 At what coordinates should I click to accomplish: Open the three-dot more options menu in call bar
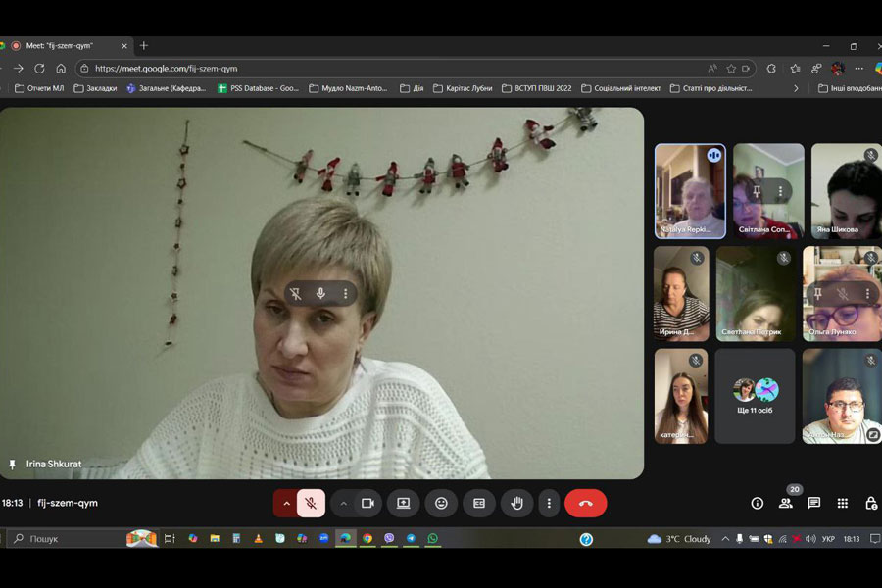click(x=549, y=503)
